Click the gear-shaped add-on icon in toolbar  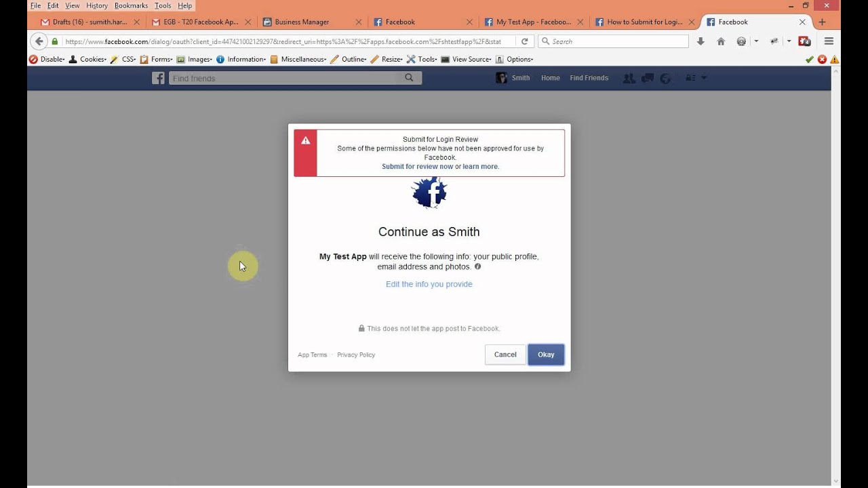(x=741, y=41)
